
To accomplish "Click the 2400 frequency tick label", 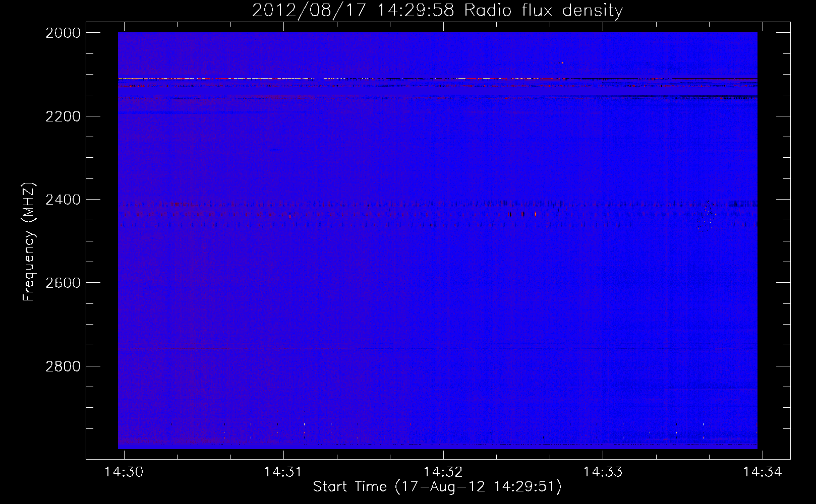I will tap(63, 200).
